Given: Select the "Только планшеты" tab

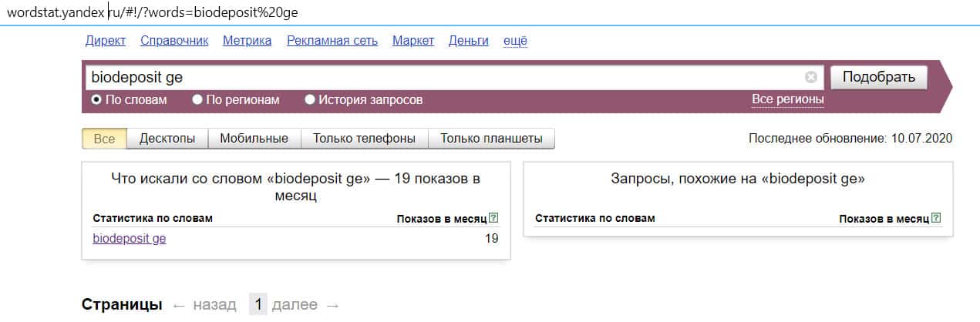Looking at the screenshot, I should [491, 139].
